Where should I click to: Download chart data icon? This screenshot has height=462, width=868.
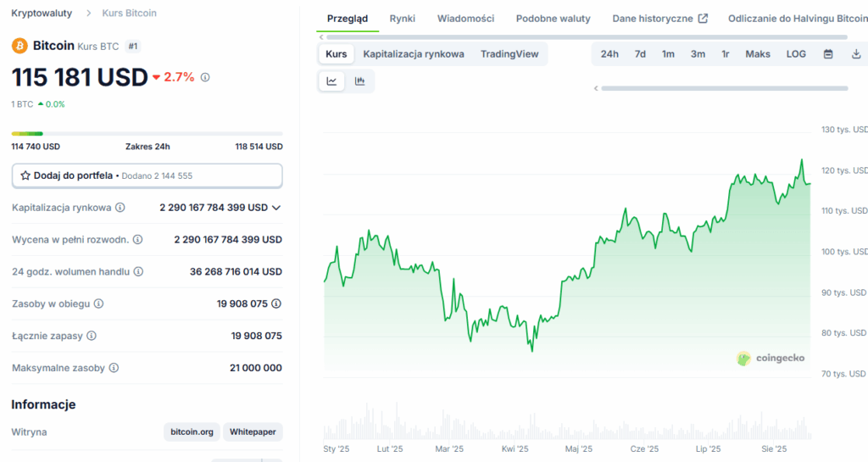856,54
